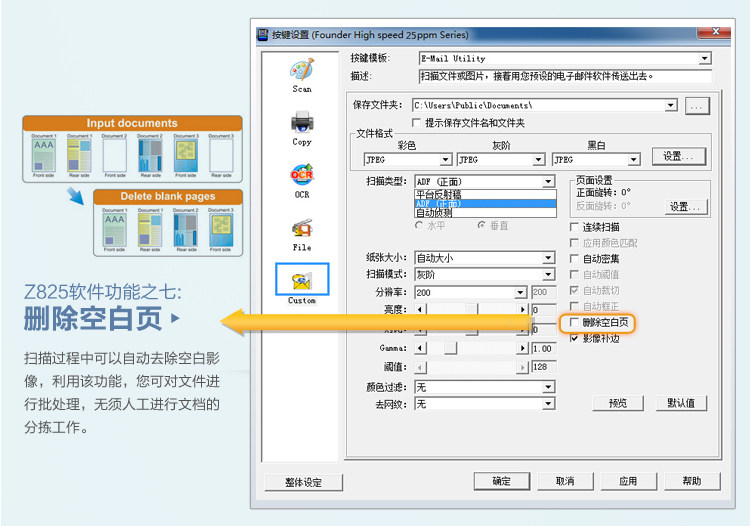Viewport: 750px width, 526px height.
Task: Select the Scan palette icon in sidebar
Action: pyautogui.click(x=302, y=70)
